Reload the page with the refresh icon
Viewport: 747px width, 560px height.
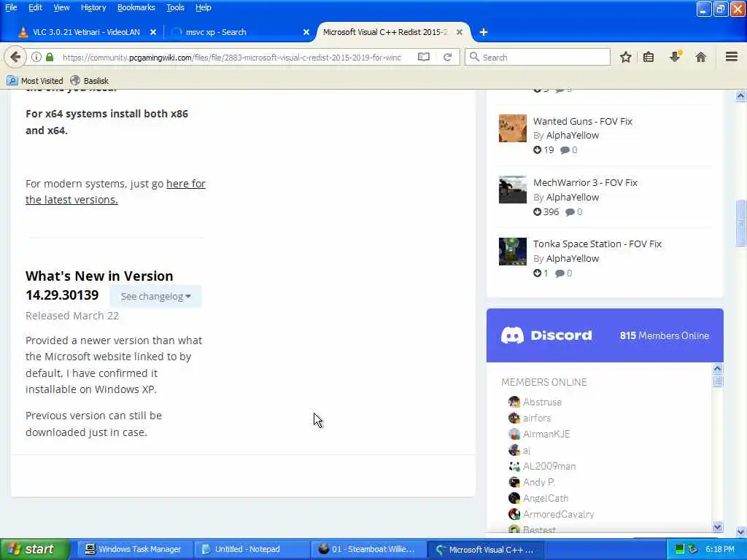click(447, 57)
